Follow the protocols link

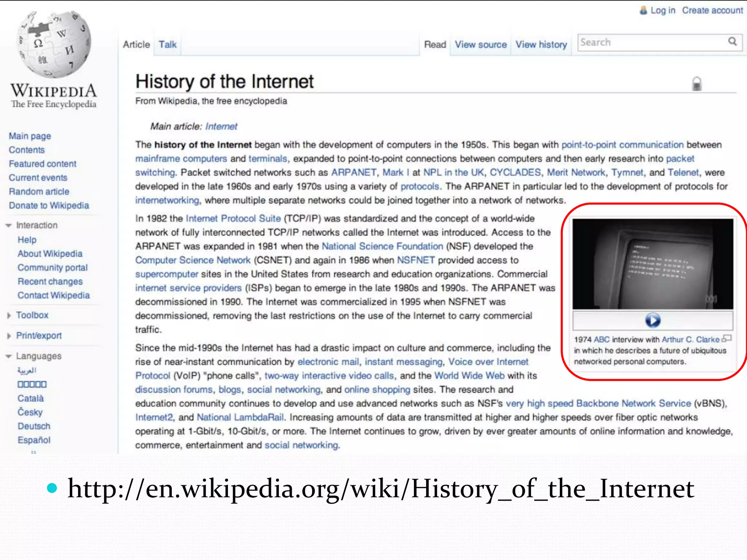[420, 186]
